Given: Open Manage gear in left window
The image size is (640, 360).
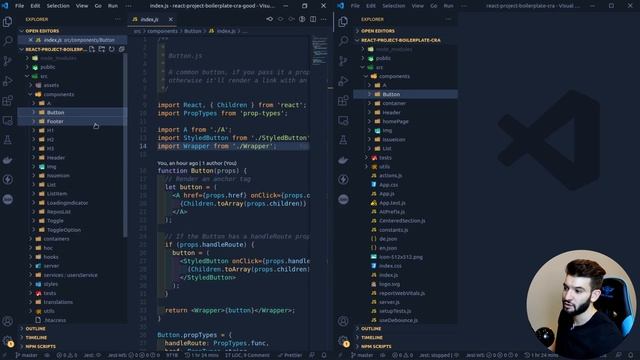Looking at the screenshot, I should point(8,341).
